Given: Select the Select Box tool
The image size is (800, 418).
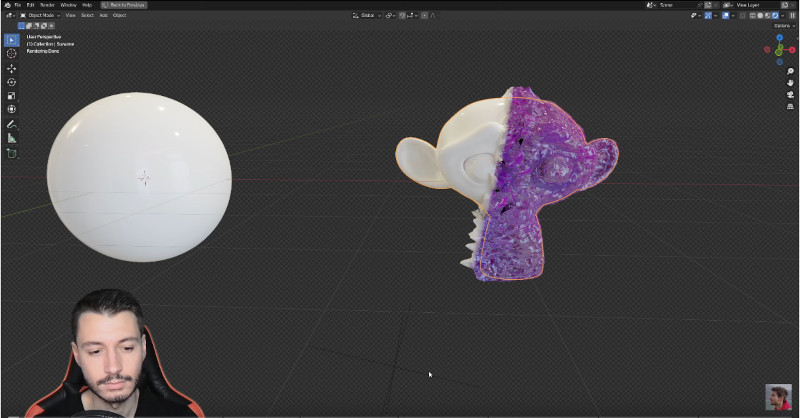Looking at the screenshot, I should [x=11, y=40].
